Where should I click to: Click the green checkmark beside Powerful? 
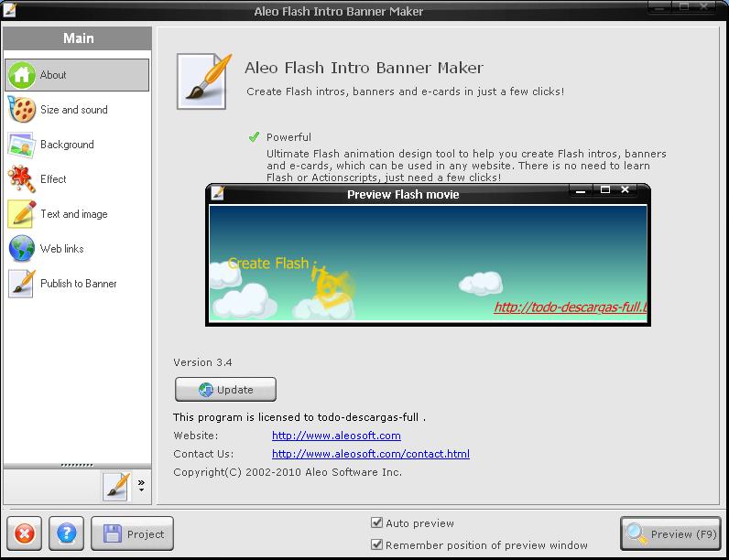click(254, 137)
